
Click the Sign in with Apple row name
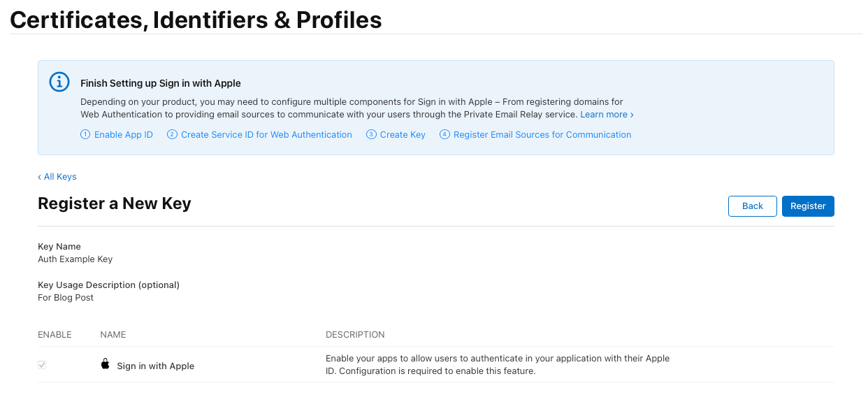pos(155,366)
